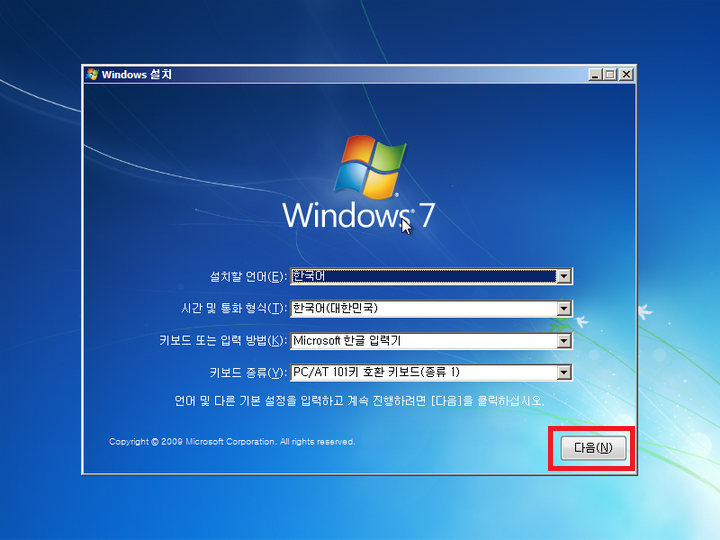The height and width of the screenshot is (540, 720).
Task: Minimize the Windows 설치 window
Action: coord(595,74)
